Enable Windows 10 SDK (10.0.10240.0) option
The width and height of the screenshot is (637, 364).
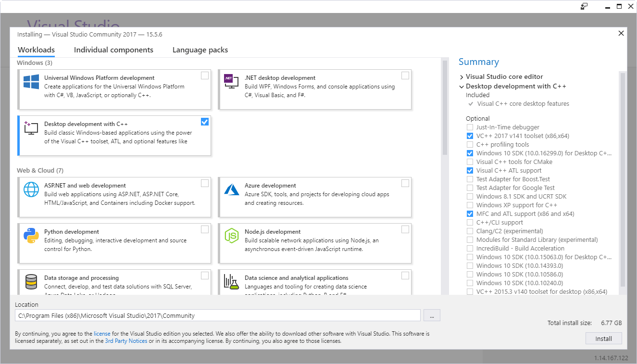pyautogui.click(x=470, y=283)
